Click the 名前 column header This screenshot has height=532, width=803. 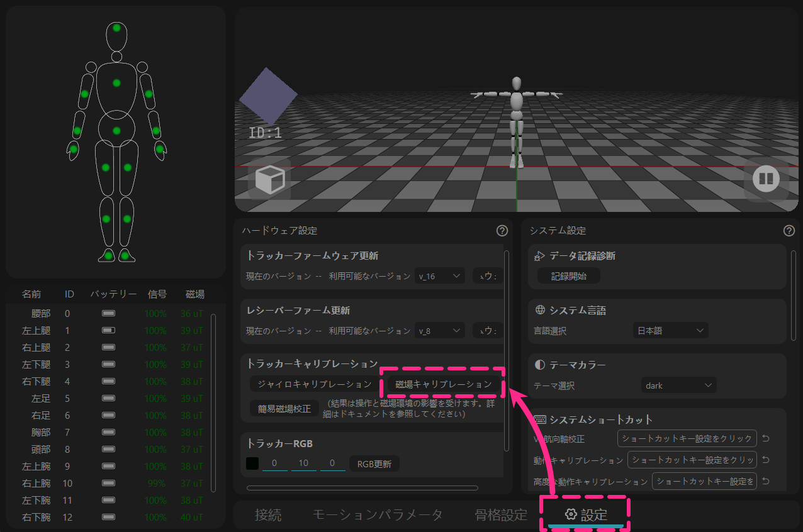coord(31,294)
